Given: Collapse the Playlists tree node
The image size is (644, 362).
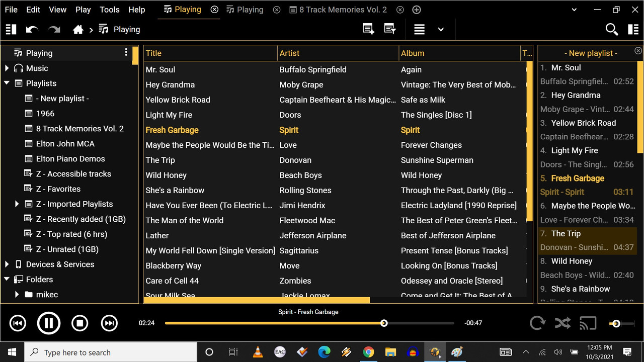Looking at the screenshot, I should [x=7, y=83].
